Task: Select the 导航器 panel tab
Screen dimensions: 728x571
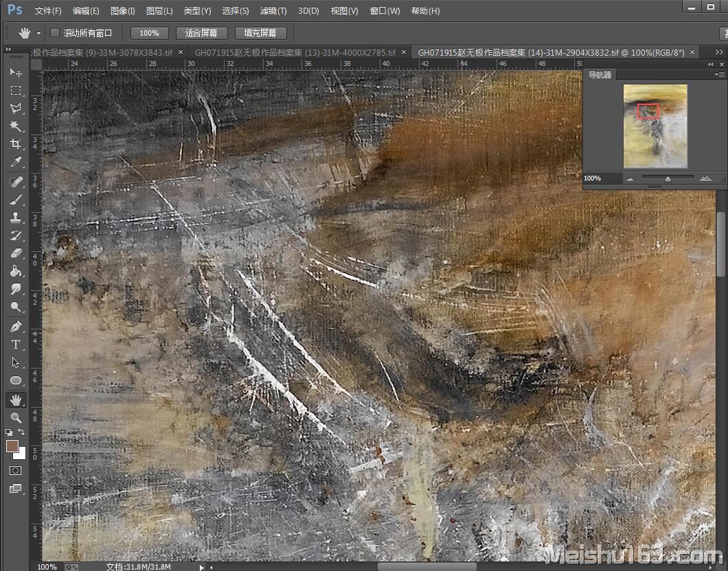Action: [x=600, y=75]
